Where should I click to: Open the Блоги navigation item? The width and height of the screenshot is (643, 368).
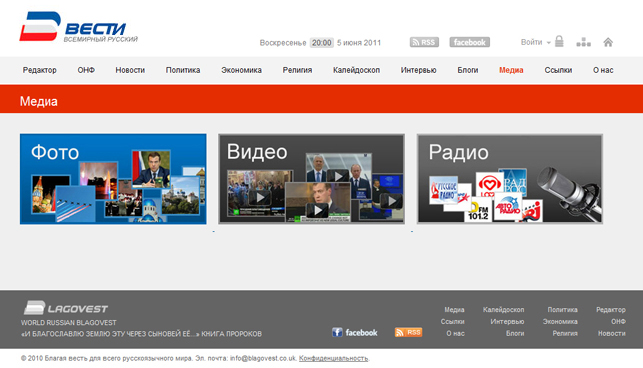tap(468, 70)
